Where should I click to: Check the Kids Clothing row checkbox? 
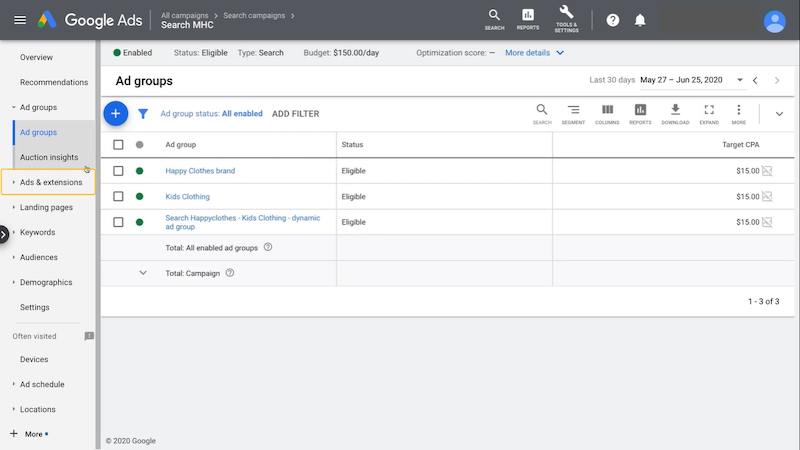coord(118,196)
